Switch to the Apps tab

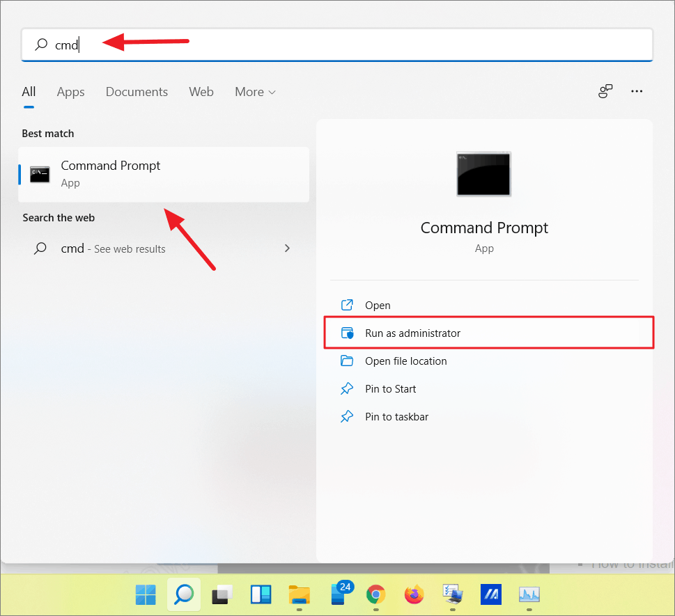click(70, 92)
